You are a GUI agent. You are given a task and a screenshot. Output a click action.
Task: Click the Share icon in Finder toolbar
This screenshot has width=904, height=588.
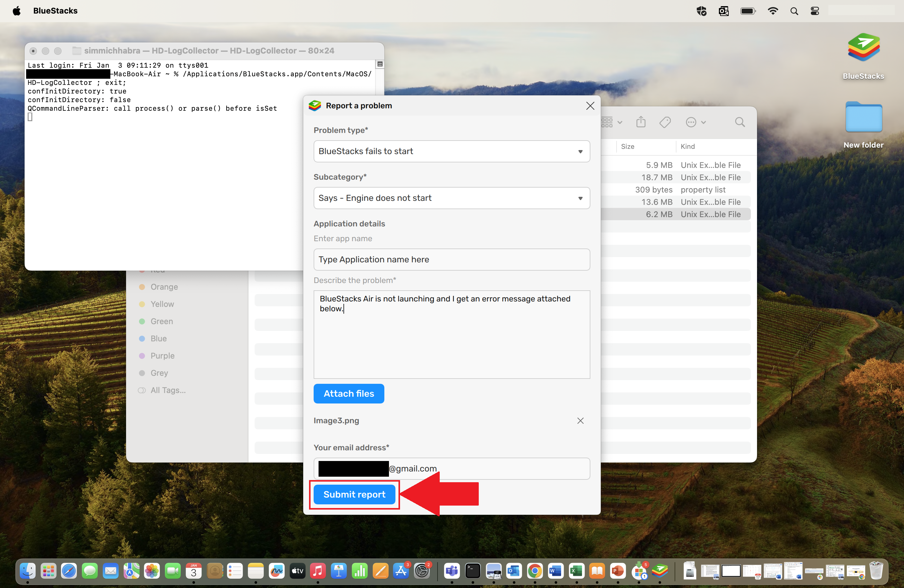pos(641,122)
